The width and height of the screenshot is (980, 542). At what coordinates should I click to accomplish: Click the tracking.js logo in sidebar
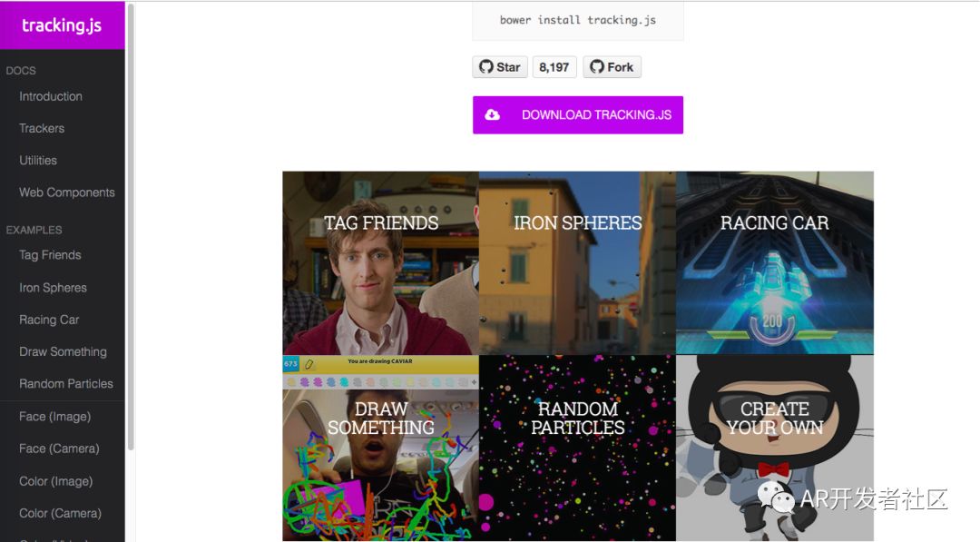coord(62,25)
